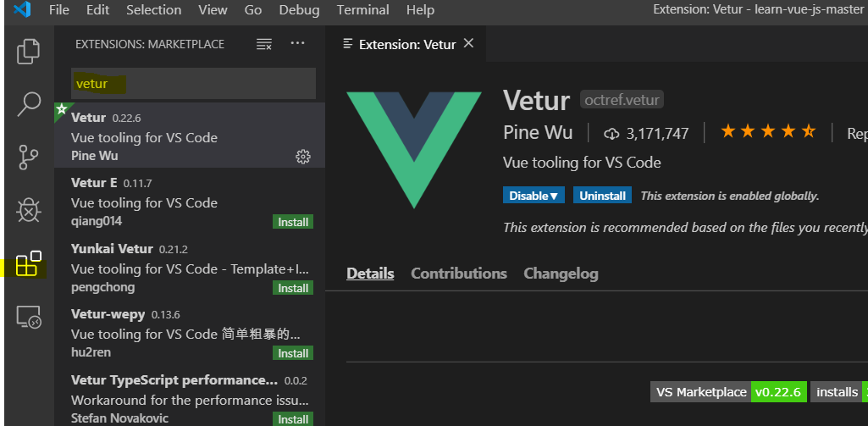
Task: Select the Vetur-wepy list entry
Action: click(x=190, y=331)
